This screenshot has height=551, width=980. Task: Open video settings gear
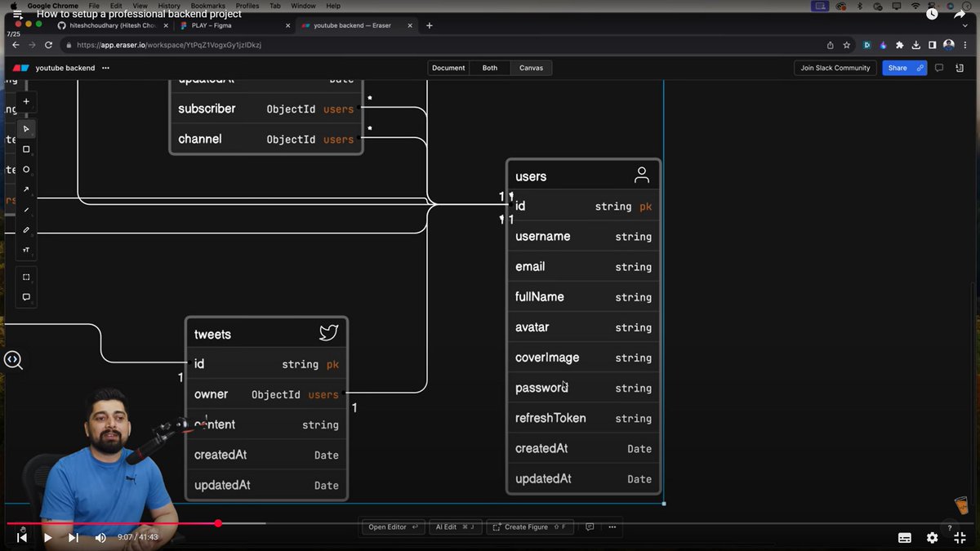pos(932,538)
